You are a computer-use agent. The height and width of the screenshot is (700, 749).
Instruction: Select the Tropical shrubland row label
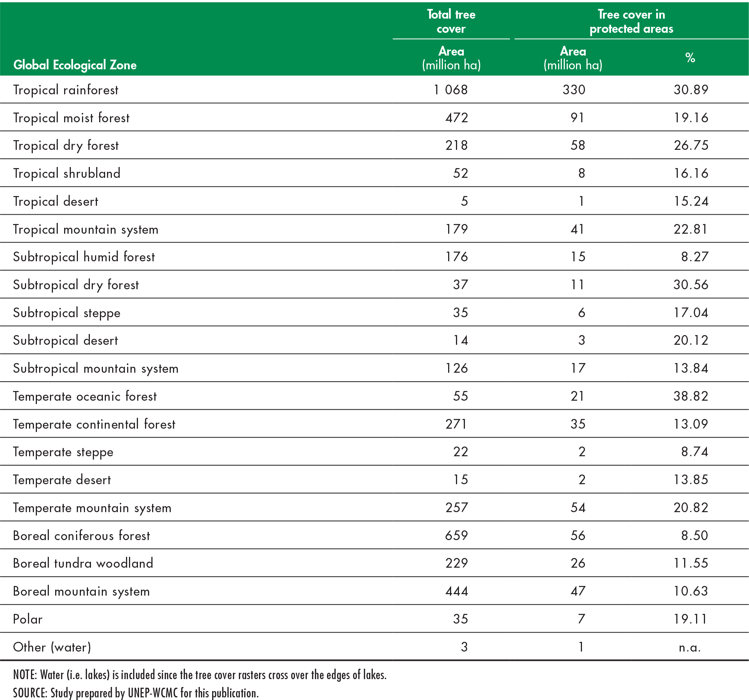click(x=67, y=173)
